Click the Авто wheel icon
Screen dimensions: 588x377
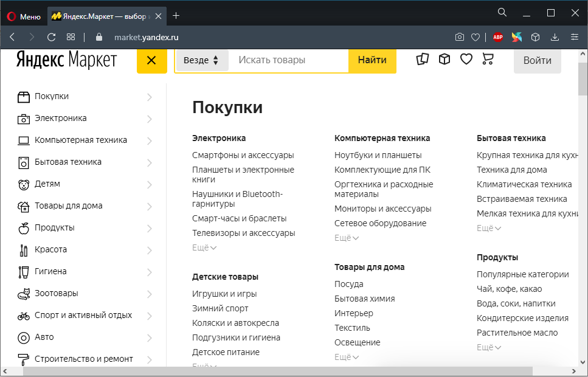(x=24, y=338)
